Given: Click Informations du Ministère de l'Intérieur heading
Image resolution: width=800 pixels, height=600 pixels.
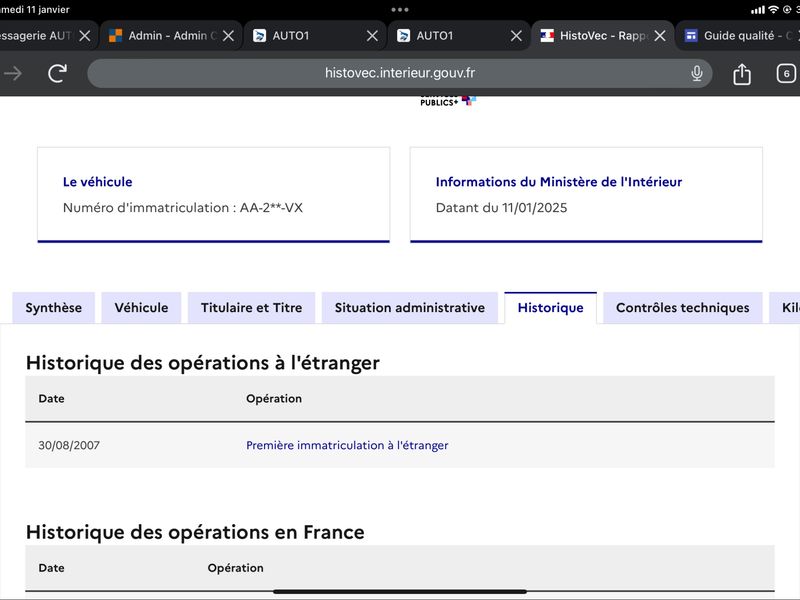Looking at the screenshot, I should click(559, 182).
